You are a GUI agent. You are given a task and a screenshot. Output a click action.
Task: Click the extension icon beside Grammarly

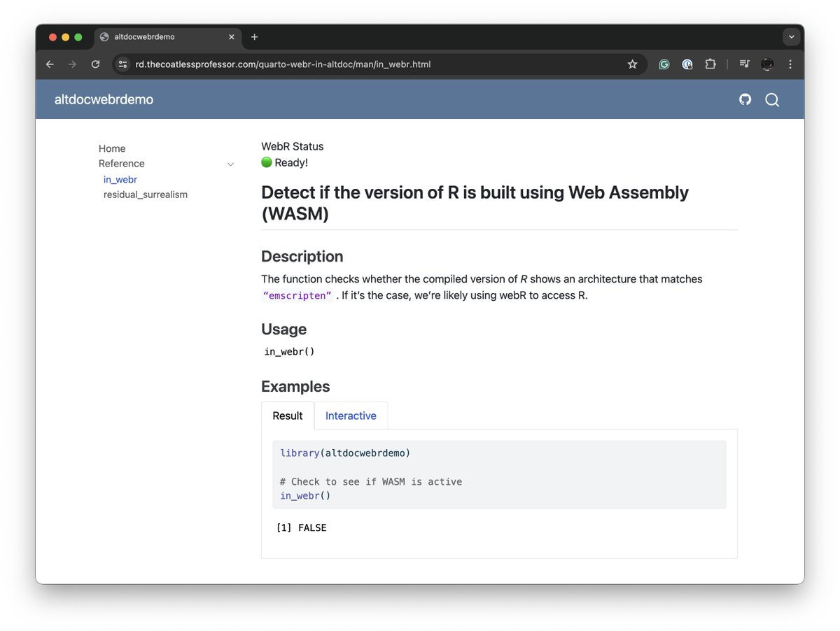pos(687,64)
